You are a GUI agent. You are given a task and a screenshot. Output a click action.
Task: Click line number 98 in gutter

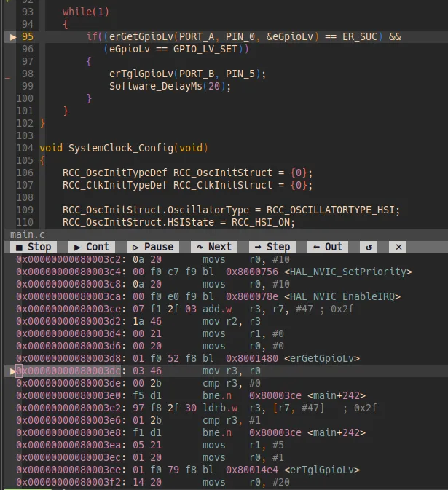coord(28,74)
